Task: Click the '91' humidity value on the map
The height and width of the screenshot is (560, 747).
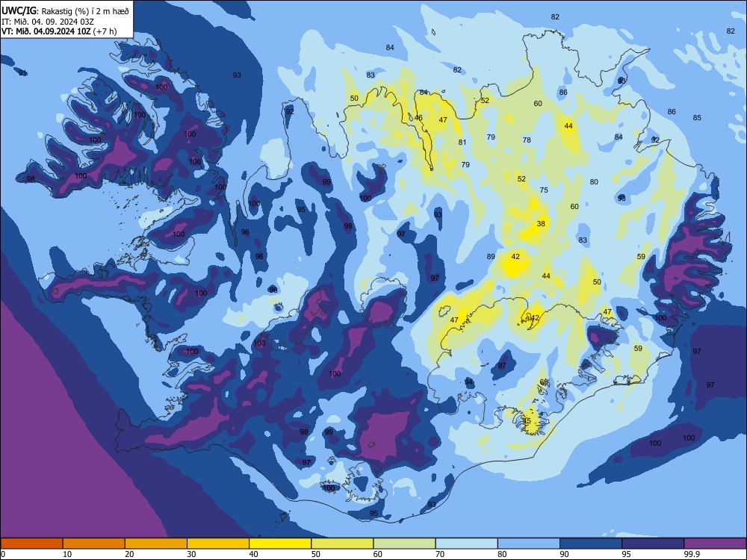Action: (x=22, y=73)
